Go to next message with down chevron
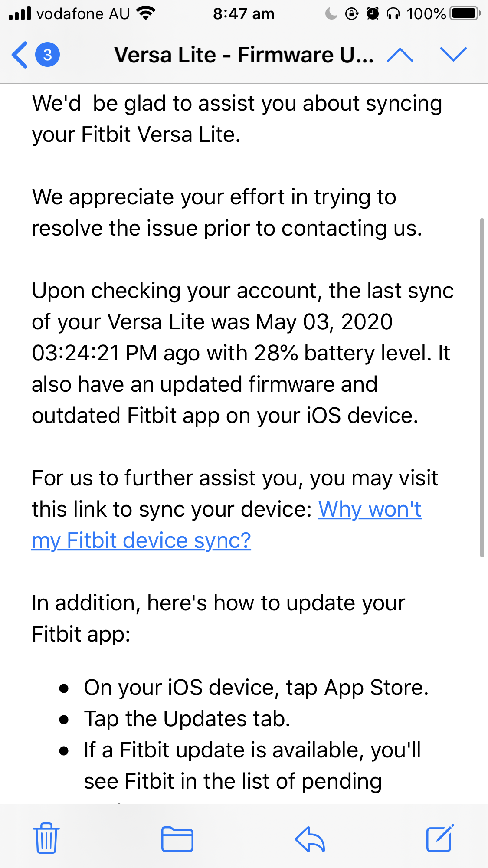This screenshot has width=488, height=868. 453,55
